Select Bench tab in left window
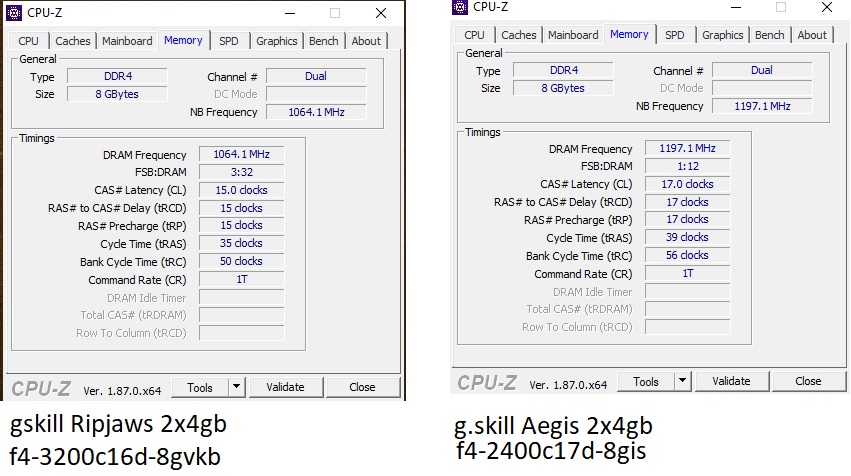 323,41
